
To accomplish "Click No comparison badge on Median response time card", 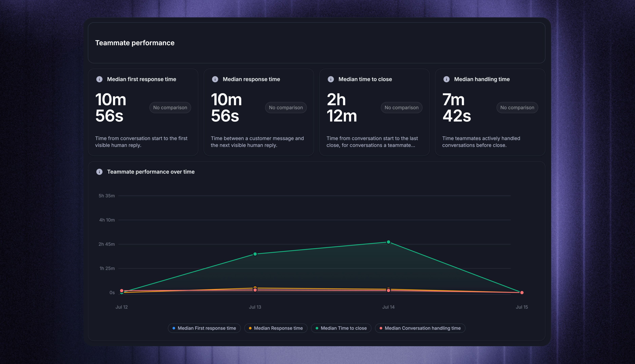I will coord(286,107).
